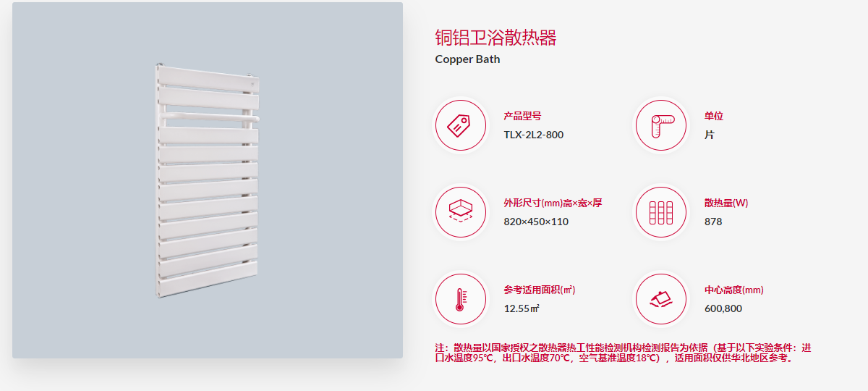Click the center height value 600,800
This screenshot has height=391, width=868.
(x=723, y=308)
